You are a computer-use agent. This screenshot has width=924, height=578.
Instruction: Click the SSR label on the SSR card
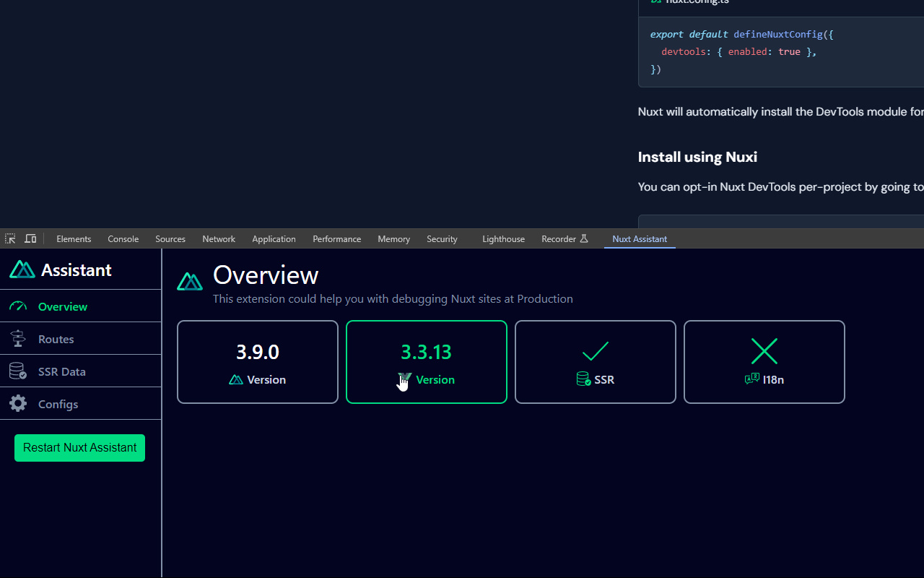(604, 379)
